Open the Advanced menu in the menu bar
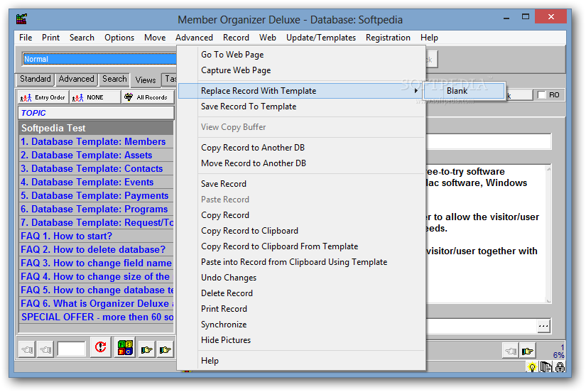Screen dimensions: 586x392 (x=194, y=38)
